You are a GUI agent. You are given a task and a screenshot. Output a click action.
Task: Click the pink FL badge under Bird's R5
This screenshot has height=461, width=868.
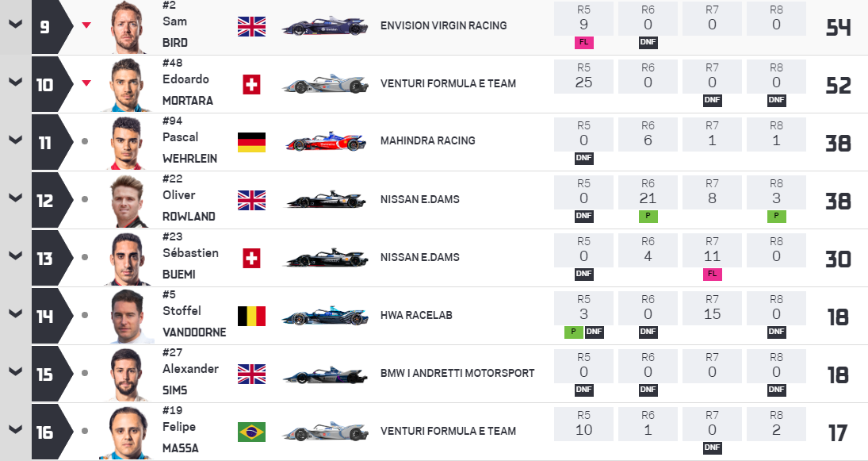click(584, 42)
